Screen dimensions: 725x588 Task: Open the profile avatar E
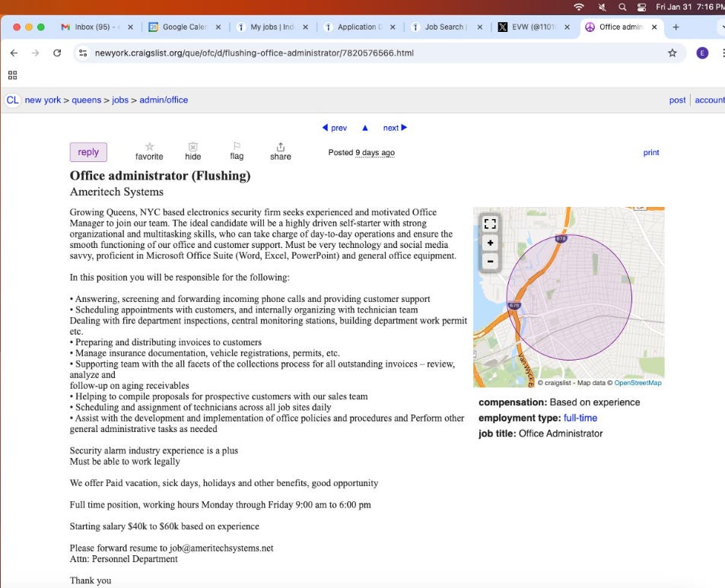(702, 53)
